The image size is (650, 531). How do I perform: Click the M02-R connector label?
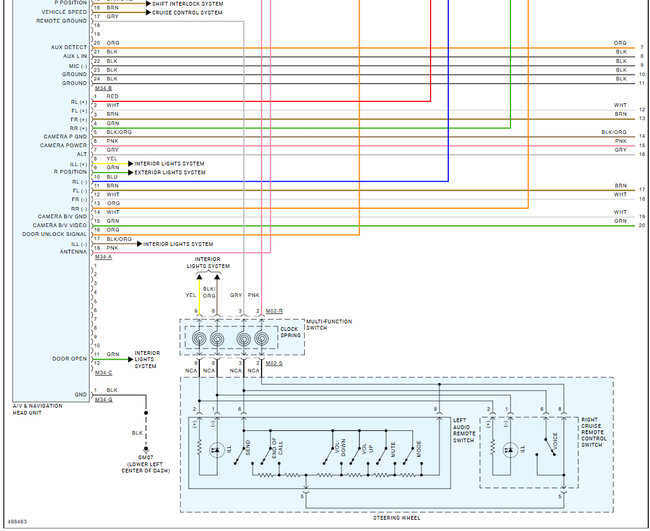coord(274,311)
